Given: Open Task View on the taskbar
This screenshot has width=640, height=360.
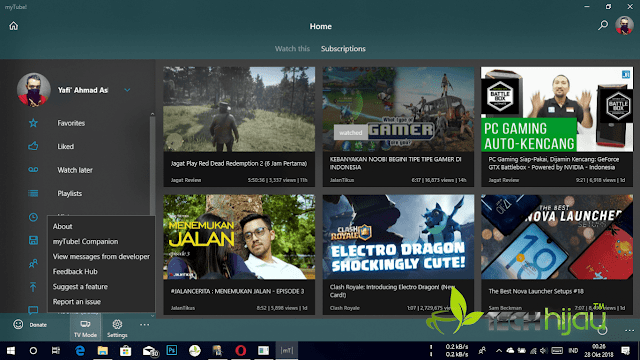Looking at the screenshot, I should [x=56, y=351].
